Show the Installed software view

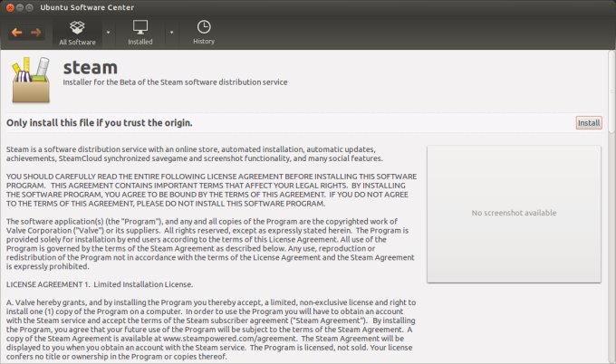[x=140, y=33]
